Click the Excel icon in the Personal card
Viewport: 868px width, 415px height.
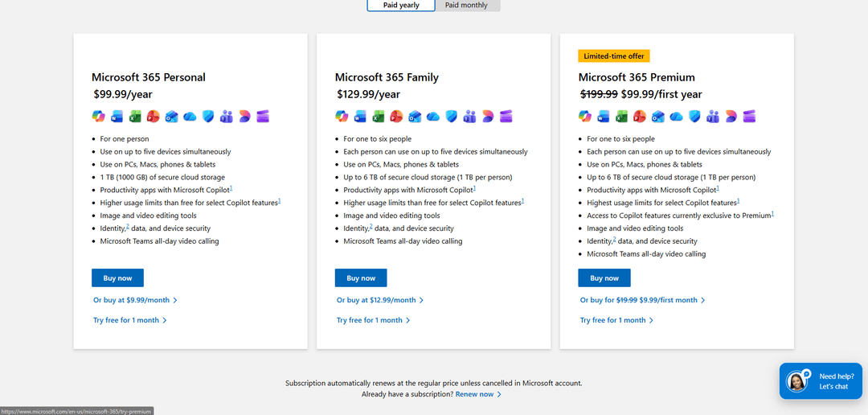coord(135,117)
